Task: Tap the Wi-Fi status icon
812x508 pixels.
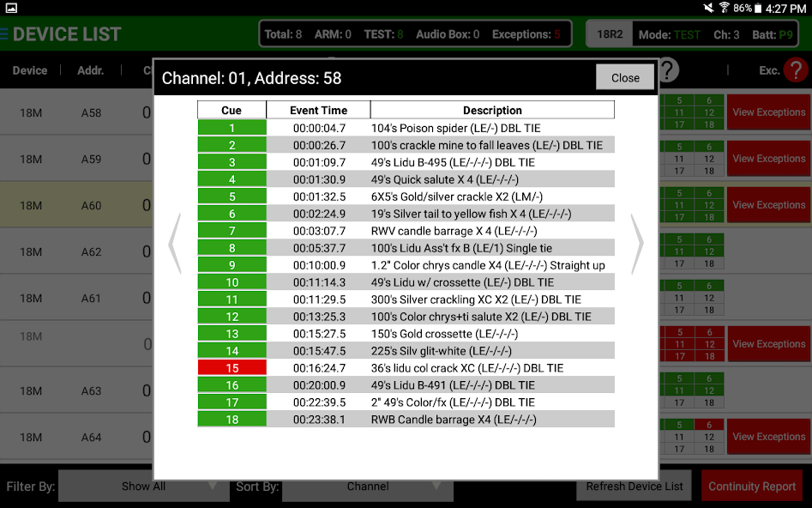Action: click(724, 8)
